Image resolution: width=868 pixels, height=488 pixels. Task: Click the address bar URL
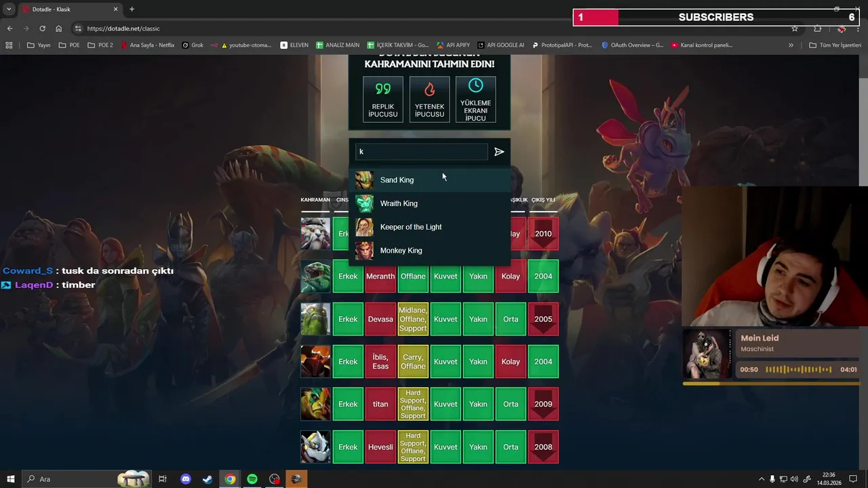[x=123, y=28]
